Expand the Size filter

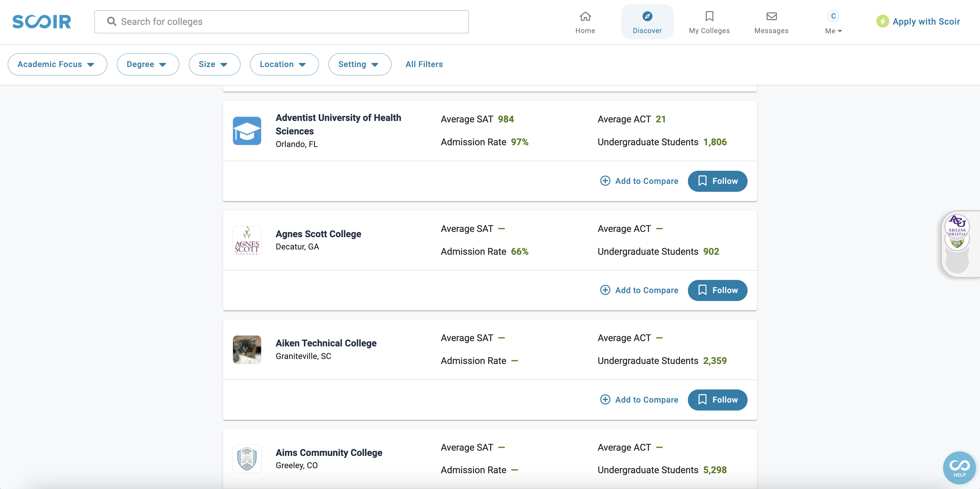coord(214,64)
